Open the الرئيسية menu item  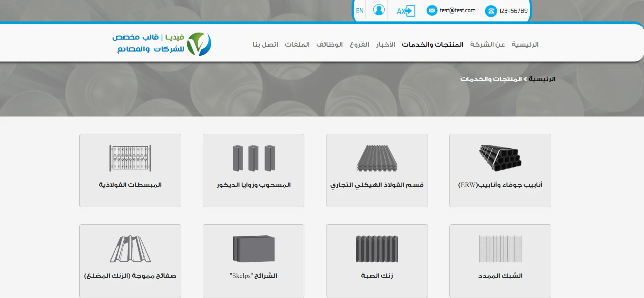point(525,45)
